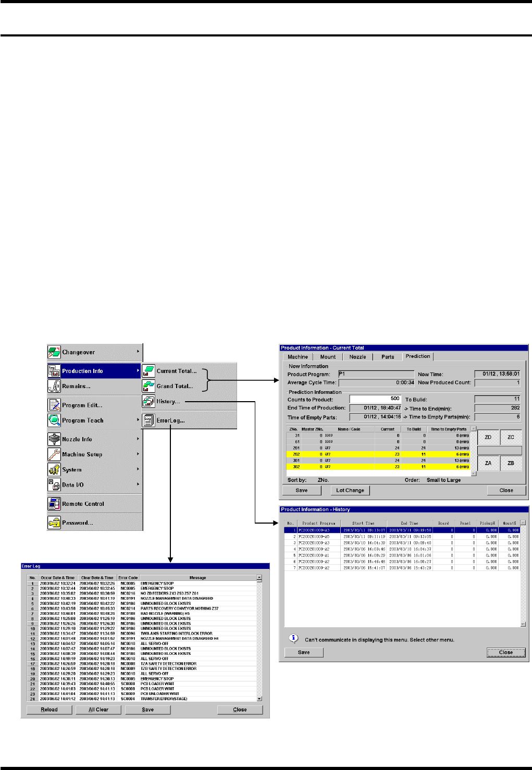Viewport: 532px width, 770px height.
Task: Click the 'Time to Empty Parts' column header
Action: click(x=449, y=429)
